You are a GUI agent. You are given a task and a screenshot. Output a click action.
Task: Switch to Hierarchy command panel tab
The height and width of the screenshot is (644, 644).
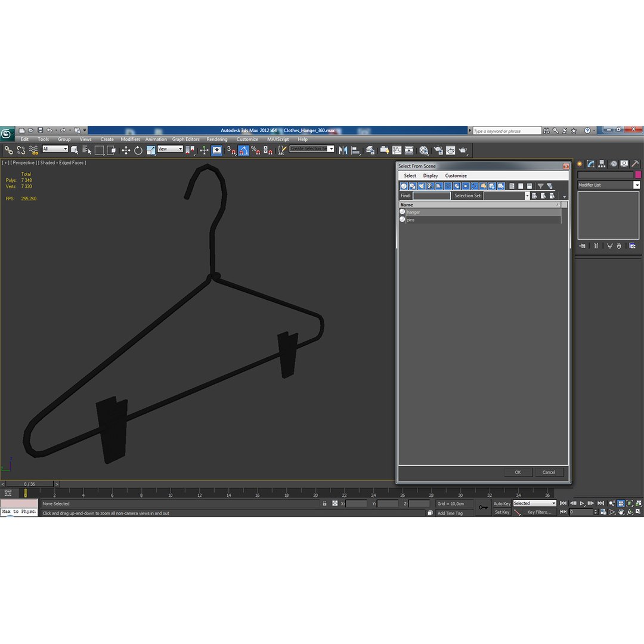[602, 164]
